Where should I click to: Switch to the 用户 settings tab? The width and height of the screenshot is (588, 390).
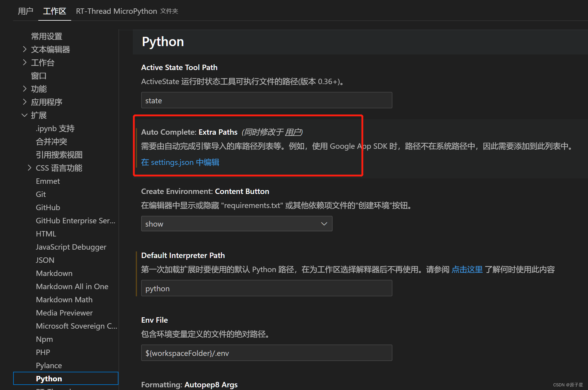coord(25,11)
